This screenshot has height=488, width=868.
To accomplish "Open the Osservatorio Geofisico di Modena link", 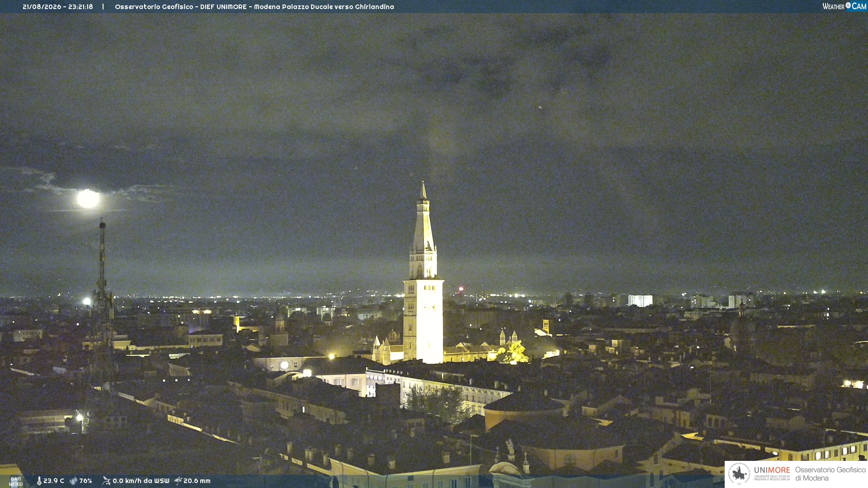I will click(830, 474).
